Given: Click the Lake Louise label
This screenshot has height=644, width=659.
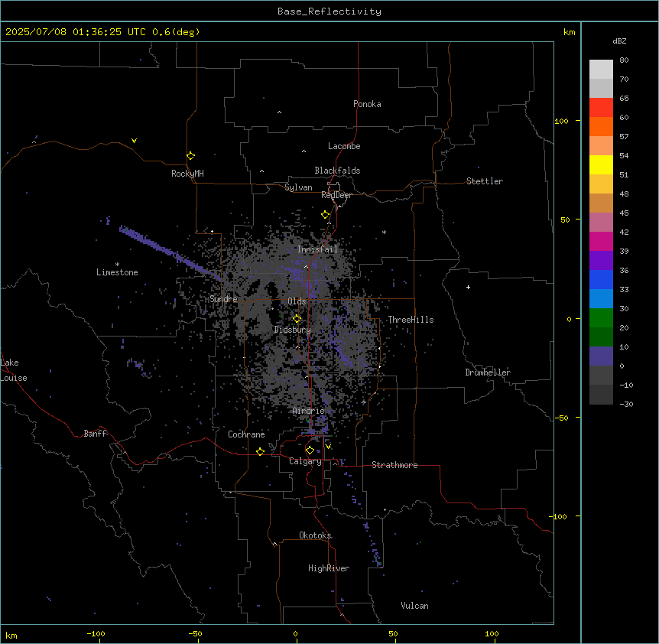Looking at the screenshot, I should 14,370.
